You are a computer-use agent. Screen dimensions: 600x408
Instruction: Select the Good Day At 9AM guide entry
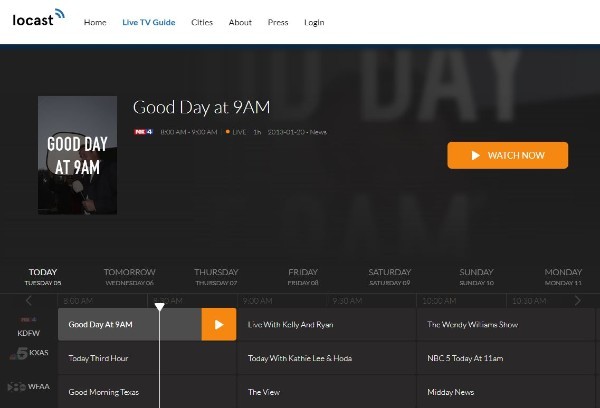pyautogui.click(x=130, y=325)
